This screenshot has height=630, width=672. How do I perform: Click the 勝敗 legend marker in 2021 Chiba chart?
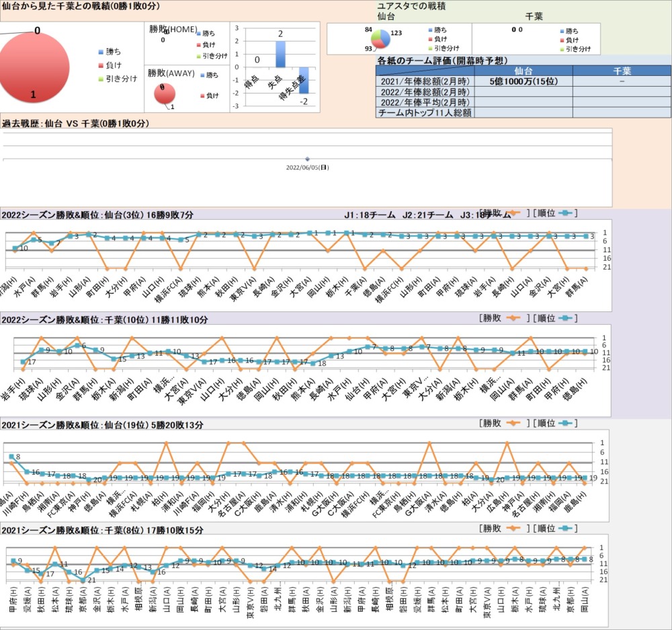(x=514, y=528)
